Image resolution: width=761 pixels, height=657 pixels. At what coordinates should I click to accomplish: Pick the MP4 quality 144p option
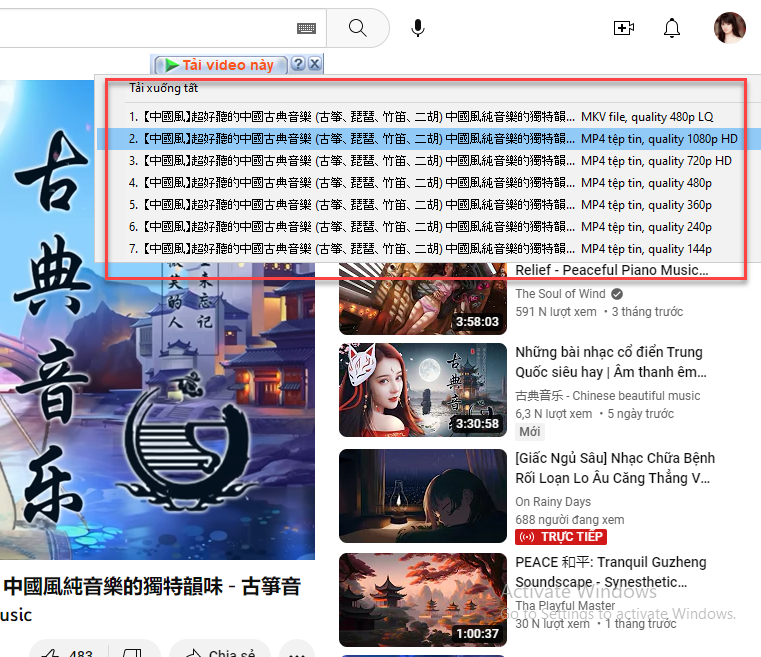420,249
